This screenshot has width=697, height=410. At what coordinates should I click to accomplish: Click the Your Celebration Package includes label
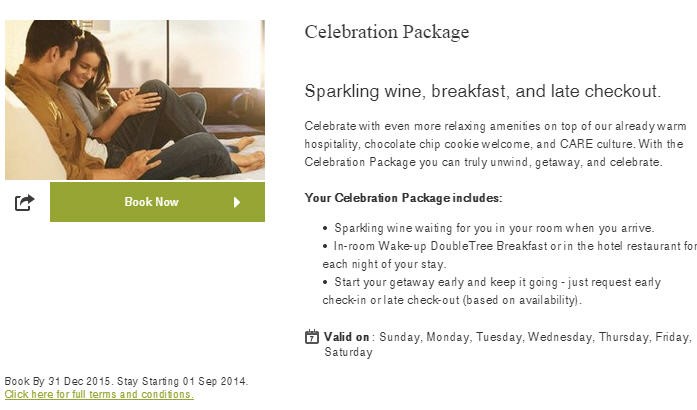click(403, 198)
